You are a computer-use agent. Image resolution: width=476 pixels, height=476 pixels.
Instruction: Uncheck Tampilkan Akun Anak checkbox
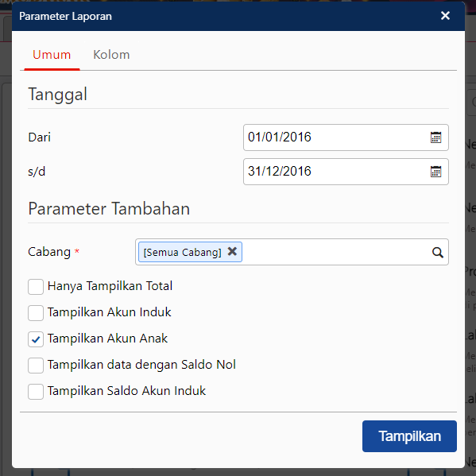coord(36,339)
